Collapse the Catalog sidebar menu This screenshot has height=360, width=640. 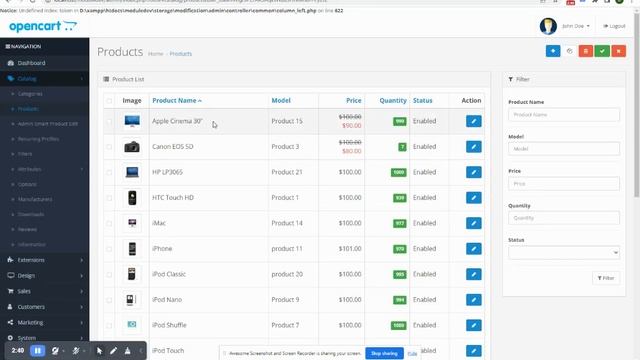pos(44,78)
